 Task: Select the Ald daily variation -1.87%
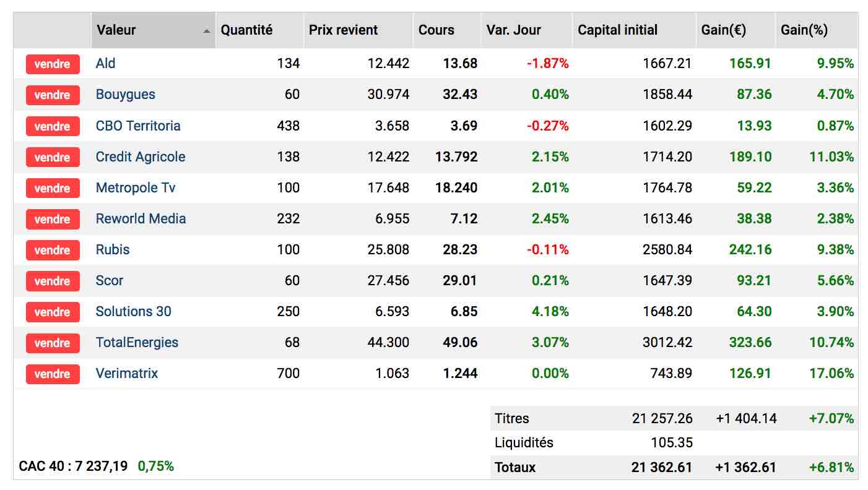pyautogui.click(x=548, y=64)
